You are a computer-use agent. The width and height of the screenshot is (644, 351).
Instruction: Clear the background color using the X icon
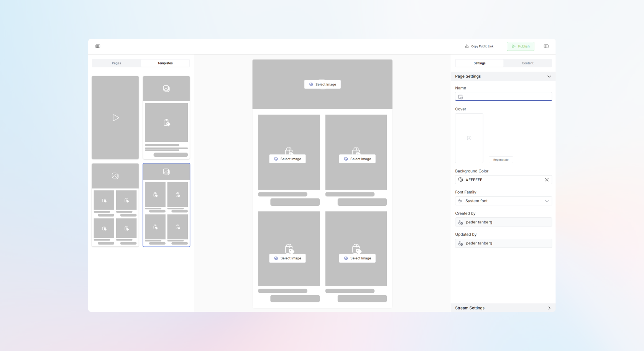(x=547, y=179)
